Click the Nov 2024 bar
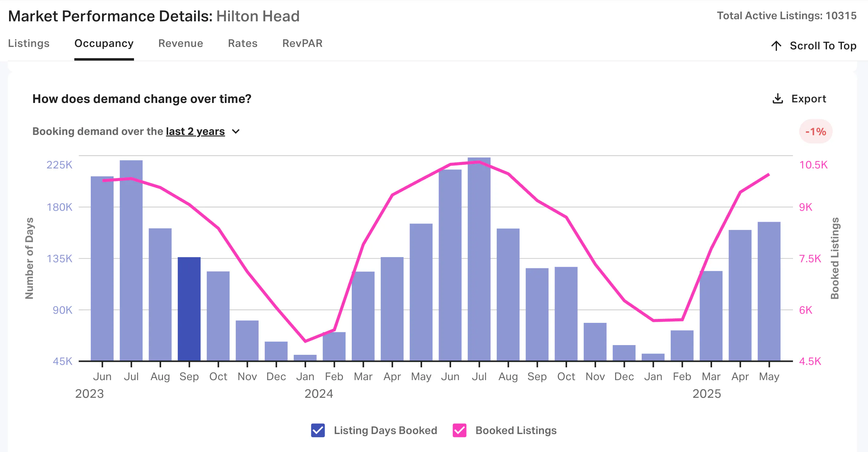868x452 pixels. (595, 342)
